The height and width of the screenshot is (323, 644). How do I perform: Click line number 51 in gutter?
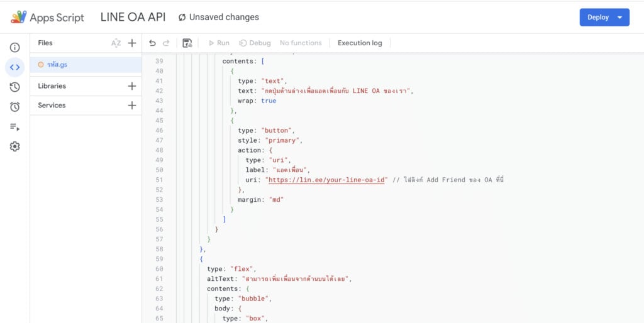pyautogui.click(x=159, y=180)
